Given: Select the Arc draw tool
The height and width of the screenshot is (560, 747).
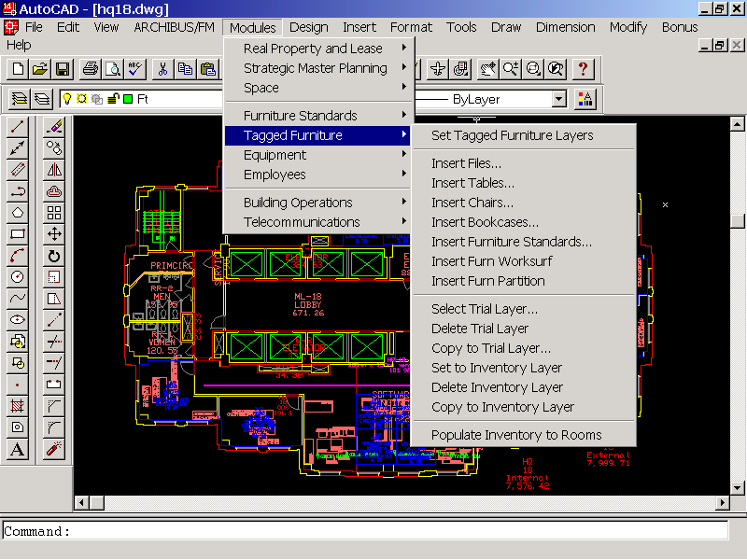Looking at the screenshot, I should point(18,255).
